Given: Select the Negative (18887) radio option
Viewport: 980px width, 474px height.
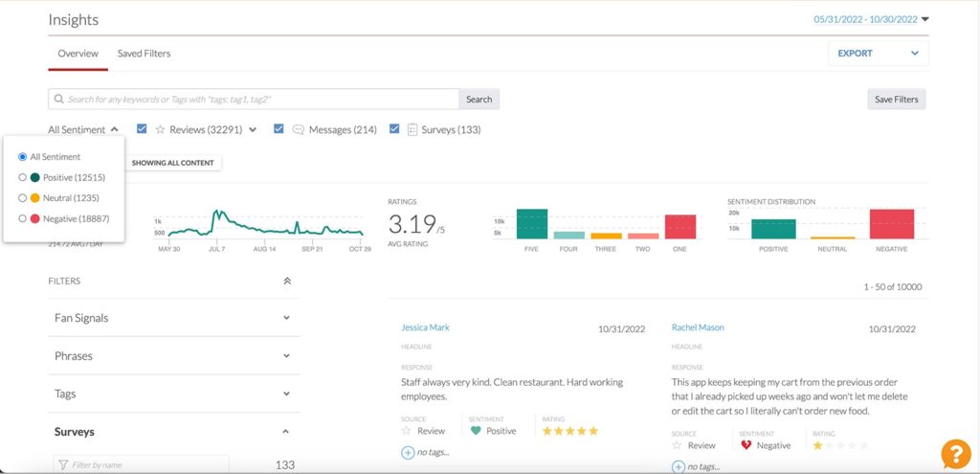Looking at the screenshot, I should 23,219.
